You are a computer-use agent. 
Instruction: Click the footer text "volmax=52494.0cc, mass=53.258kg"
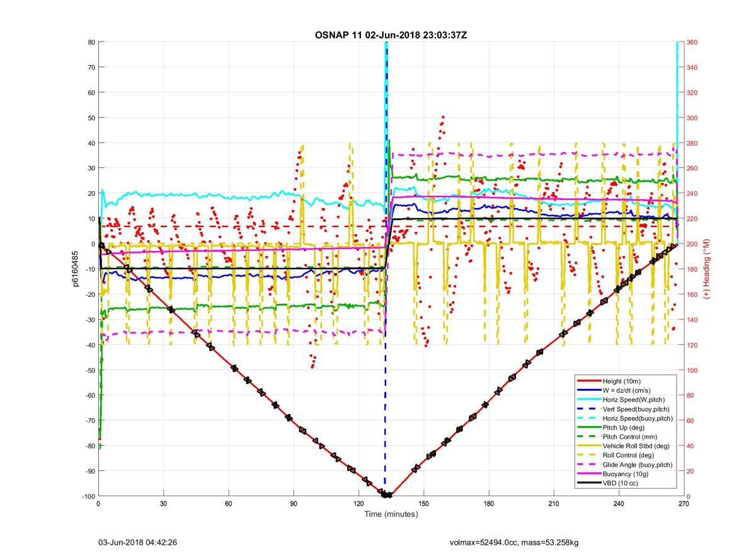coord(514,542)
